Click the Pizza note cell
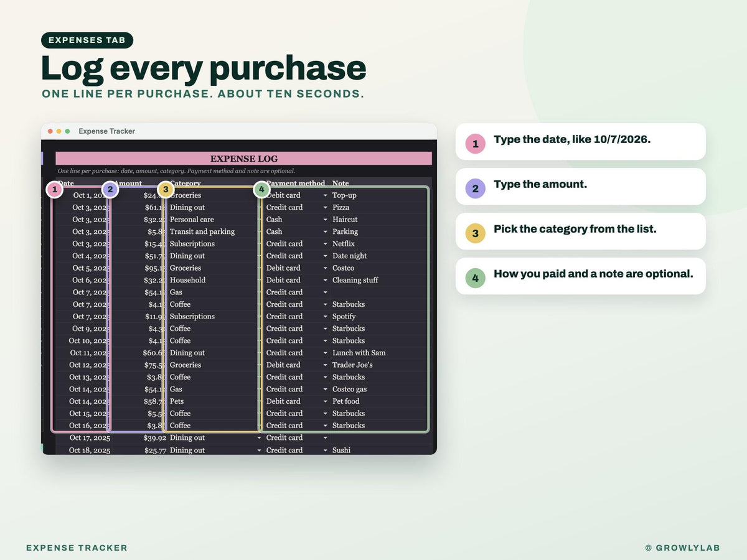747x560 pixels. [380, 207]
